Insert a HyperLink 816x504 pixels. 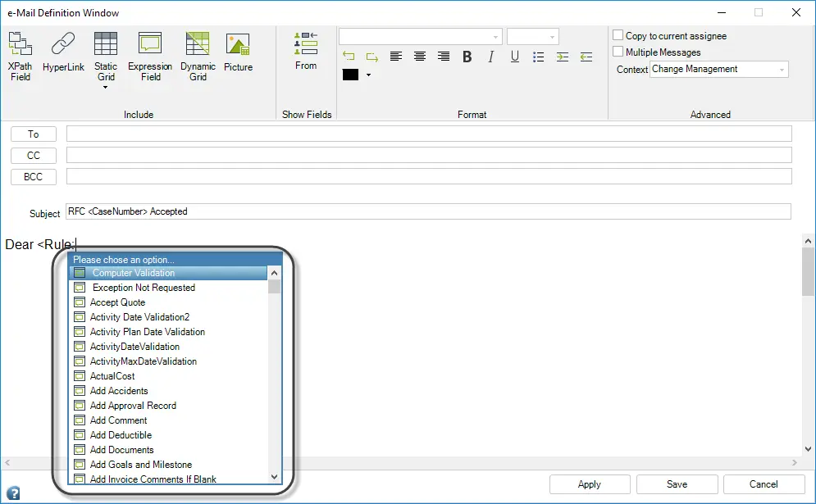[63, 52]
